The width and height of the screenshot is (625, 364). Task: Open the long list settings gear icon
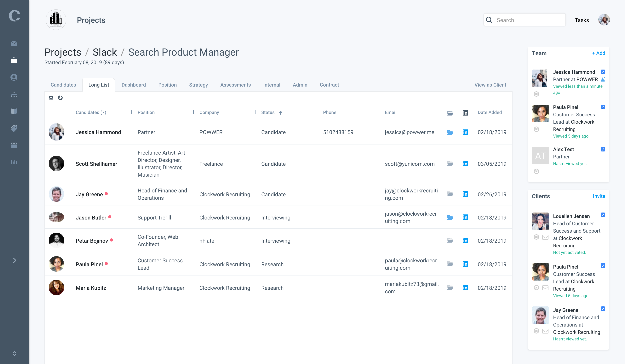pyautogui.click(x=51, y=98)
